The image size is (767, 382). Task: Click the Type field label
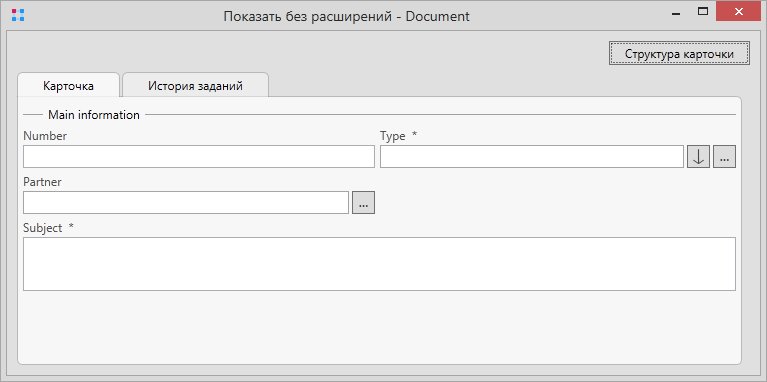[x=393, y=136]
